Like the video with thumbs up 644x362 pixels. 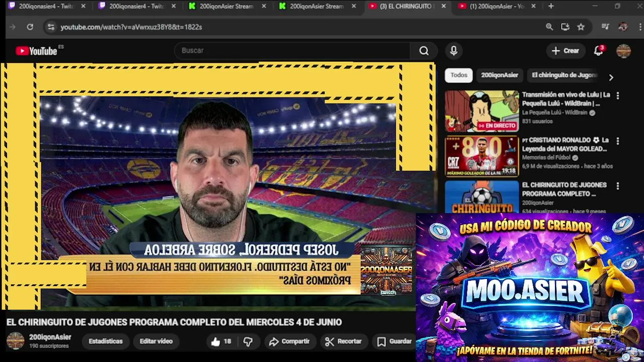coord(221,341)
